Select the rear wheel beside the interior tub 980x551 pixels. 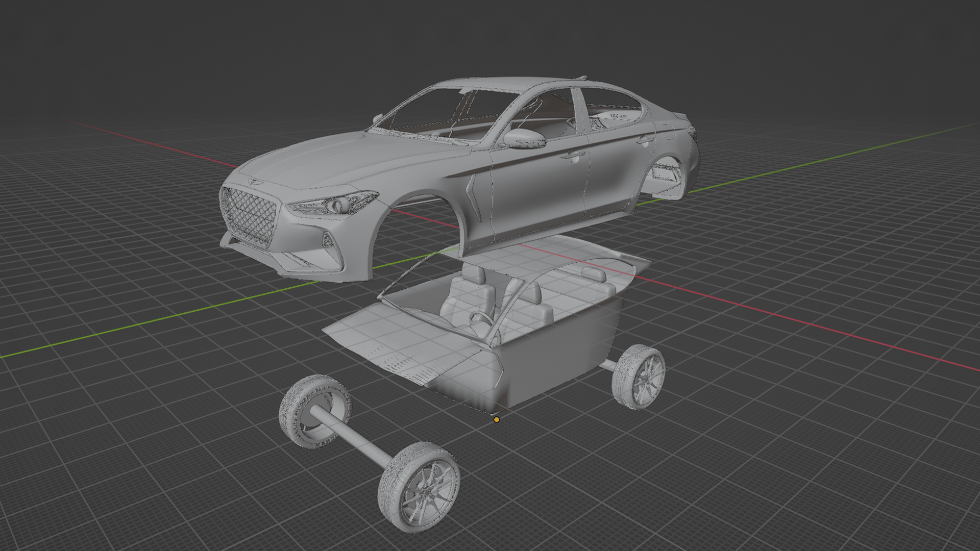tap(639, 377)
